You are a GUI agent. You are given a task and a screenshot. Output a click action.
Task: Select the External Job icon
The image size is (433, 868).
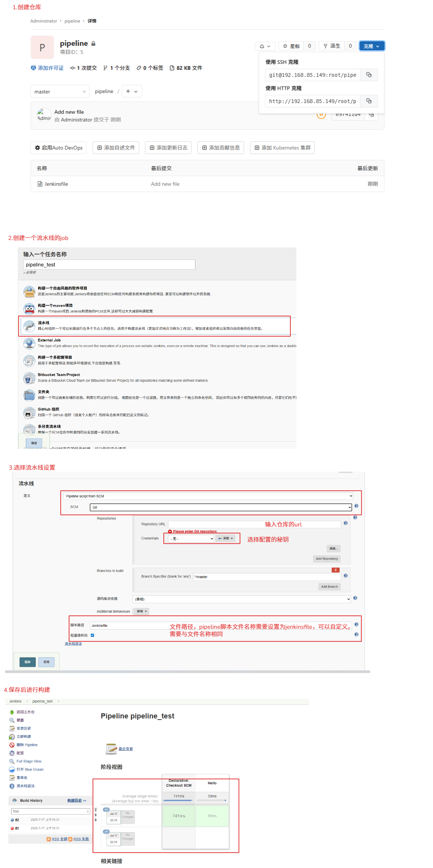tap(29, 343)
